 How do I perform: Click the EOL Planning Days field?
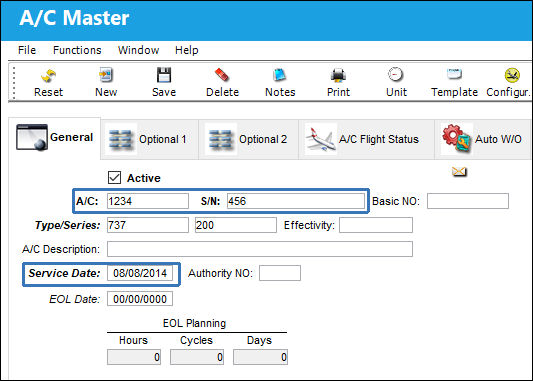tap(260, 357)
